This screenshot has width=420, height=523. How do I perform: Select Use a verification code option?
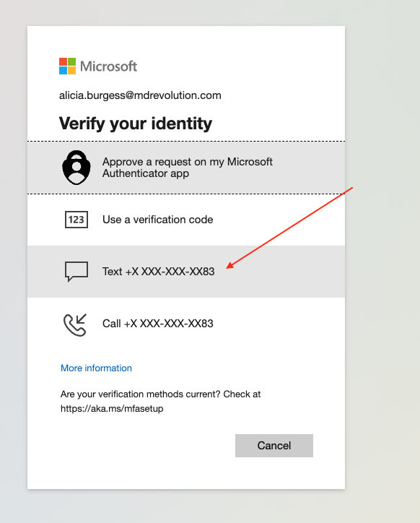[x=186, y=220]
